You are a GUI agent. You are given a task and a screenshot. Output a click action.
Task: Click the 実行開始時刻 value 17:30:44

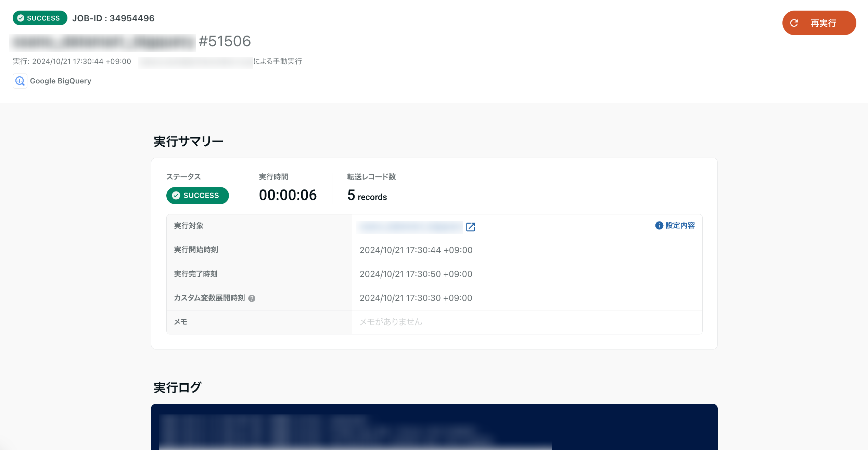point(416,250)
